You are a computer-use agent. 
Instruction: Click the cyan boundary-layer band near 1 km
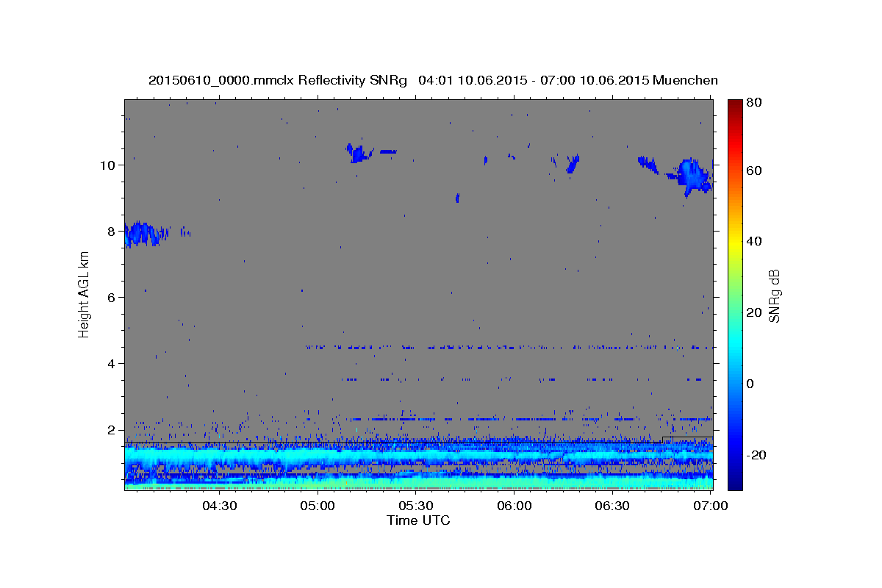tap(418, 456)
